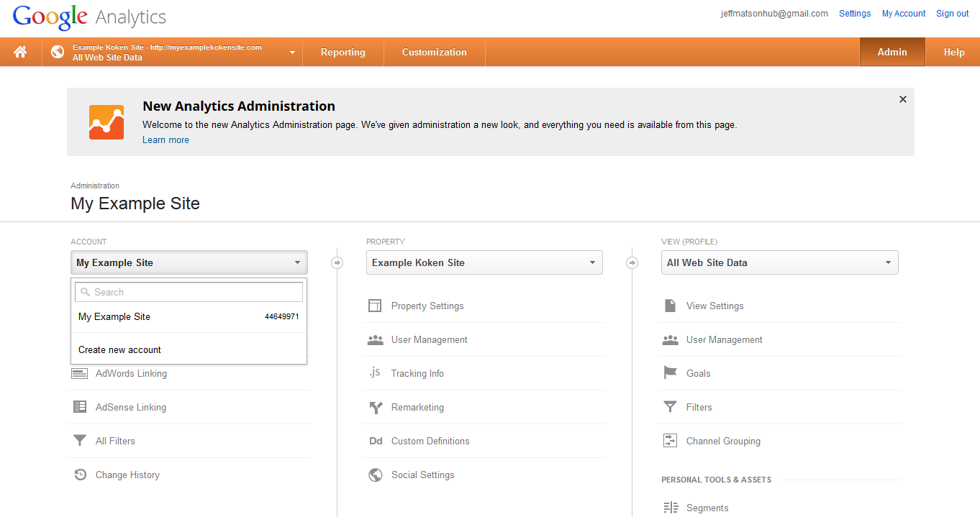Viewport: 980px width, 517px height.
Task: Select Create new account option
Action: click(119, 349)
